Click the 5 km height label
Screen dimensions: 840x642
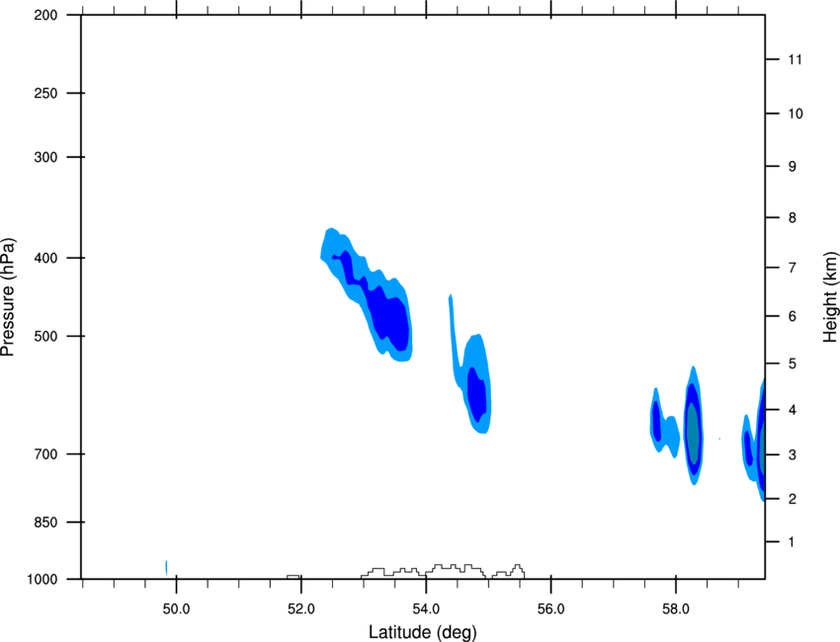pyautogui.click(x=793, y=364)
